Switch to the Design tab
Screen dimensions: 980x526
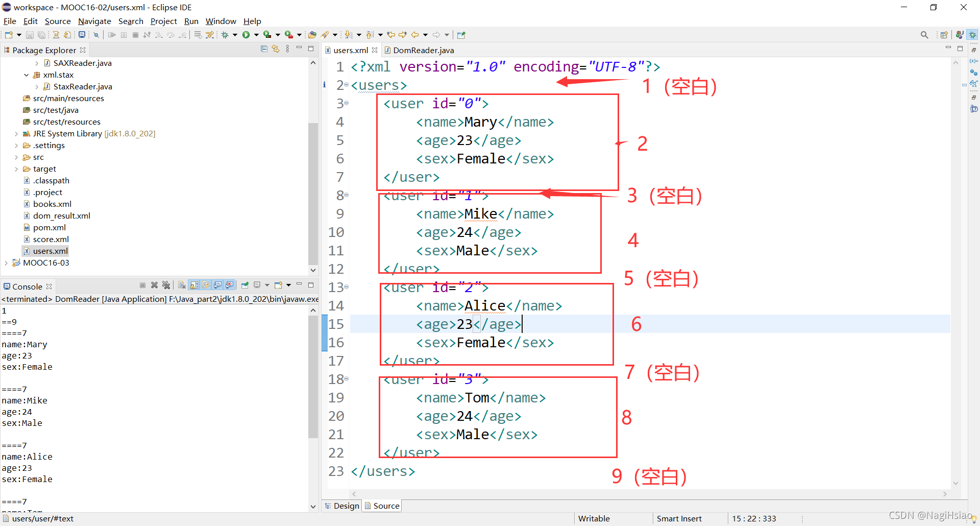click(342, 506)
